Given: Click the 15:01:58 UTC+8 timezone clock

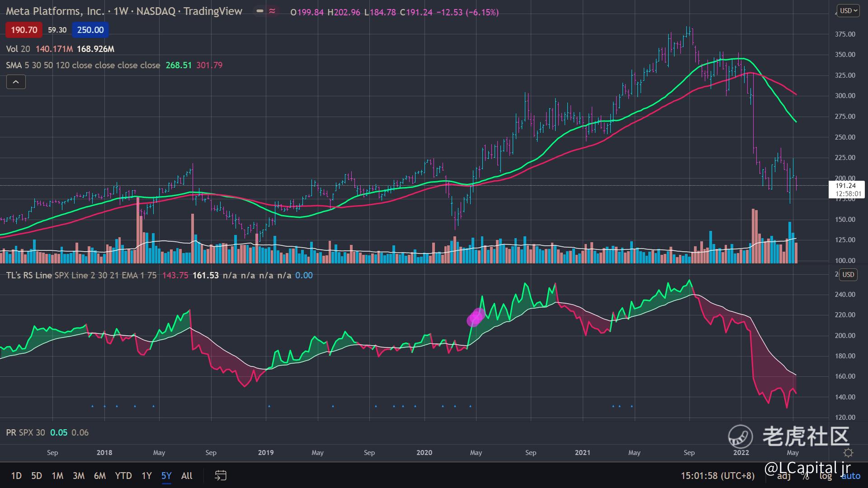Looking at the screenshot, I should 717,475.
